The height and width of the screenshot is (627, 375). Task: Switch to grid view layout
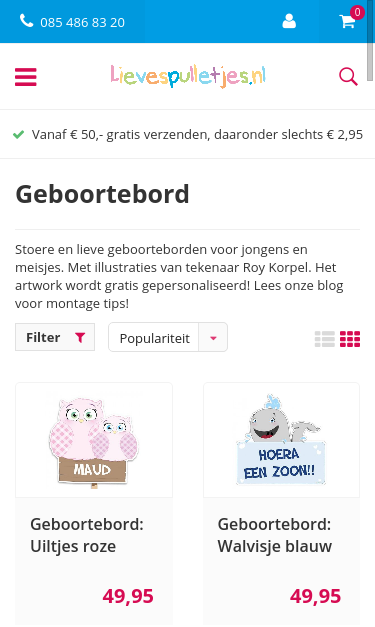click(x=350, y=339)
